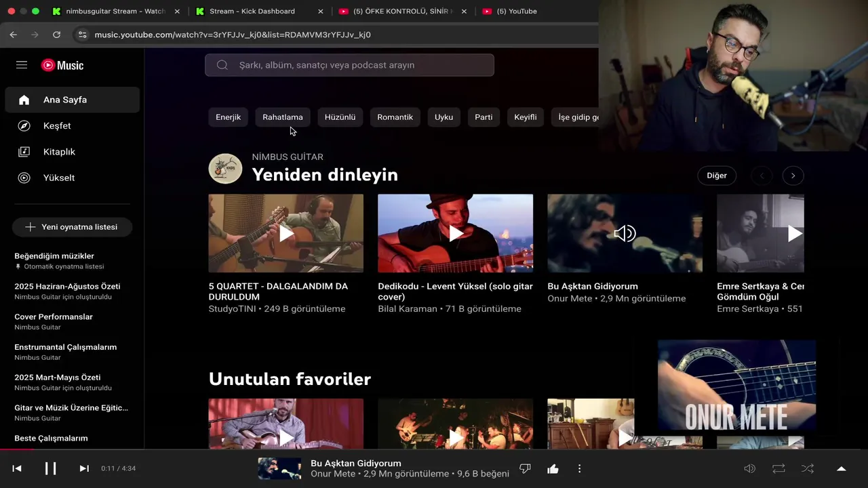Open Yükselt upgrade icon in sidebar
868x488 pixels.
pos(24,178)
